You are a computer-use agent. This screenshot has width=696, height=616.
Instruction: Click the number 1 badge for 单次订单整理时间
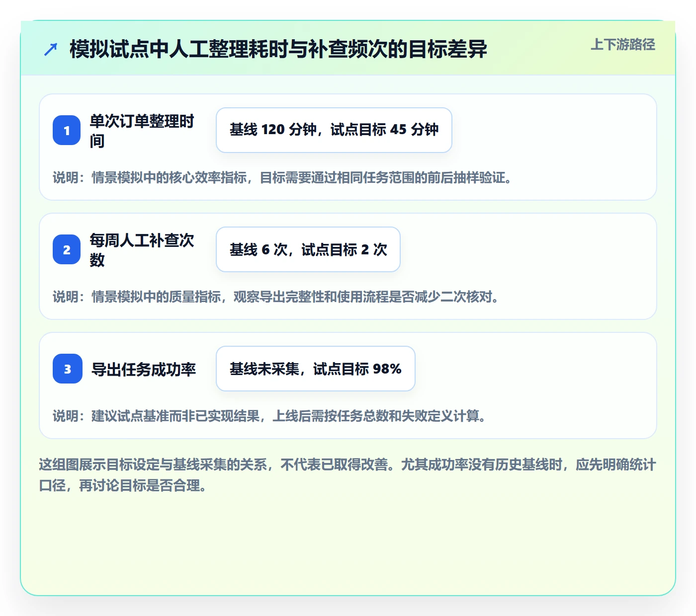(67, 130)
